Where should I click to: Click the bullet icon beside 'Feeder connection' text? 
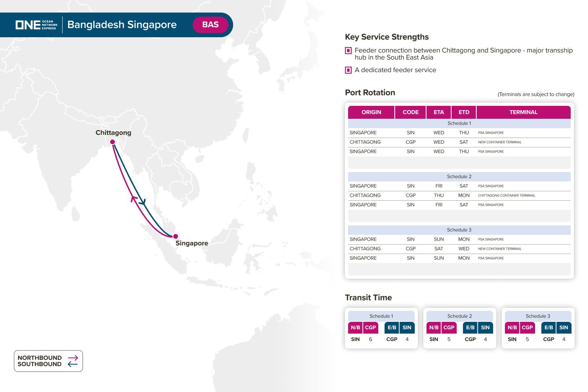(348, 51)
